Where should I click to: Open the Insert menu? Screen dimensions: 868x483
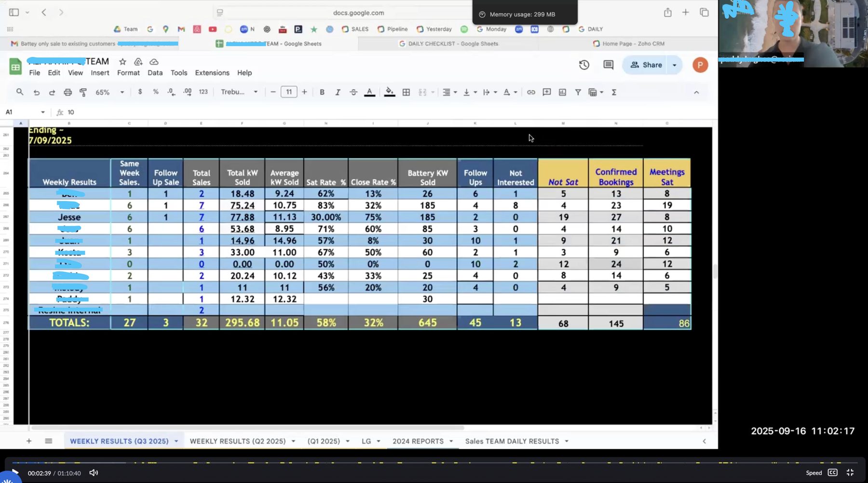coord(100,73)
